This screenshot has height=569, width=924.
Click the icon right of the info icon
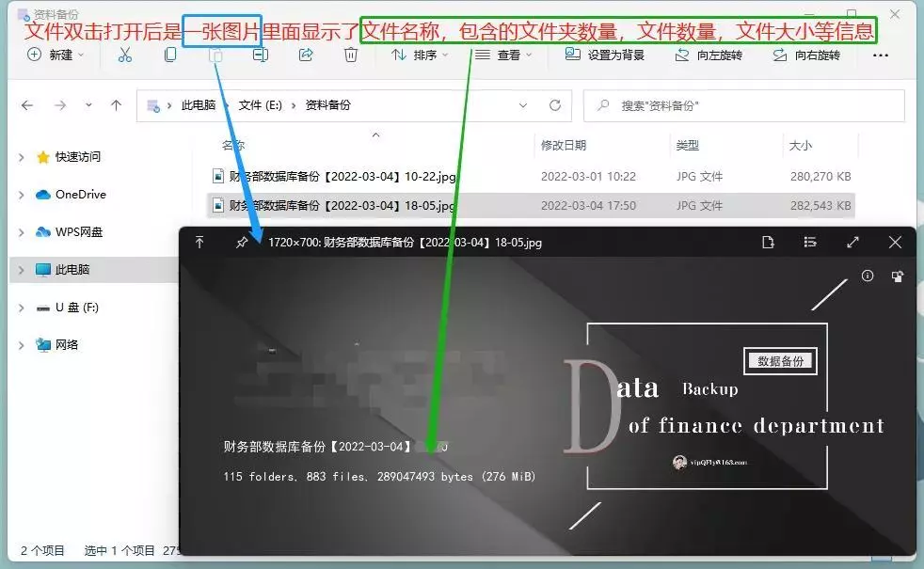tap(897, 277)
